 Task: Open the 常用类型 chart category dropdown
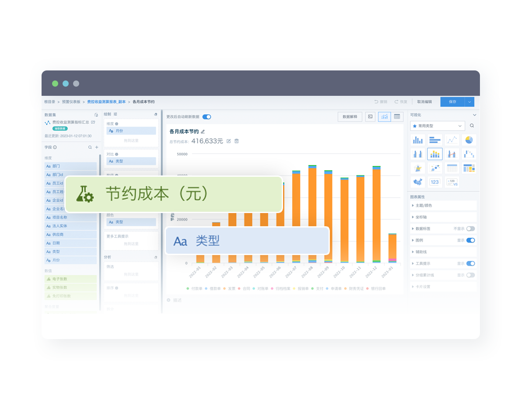437,126
